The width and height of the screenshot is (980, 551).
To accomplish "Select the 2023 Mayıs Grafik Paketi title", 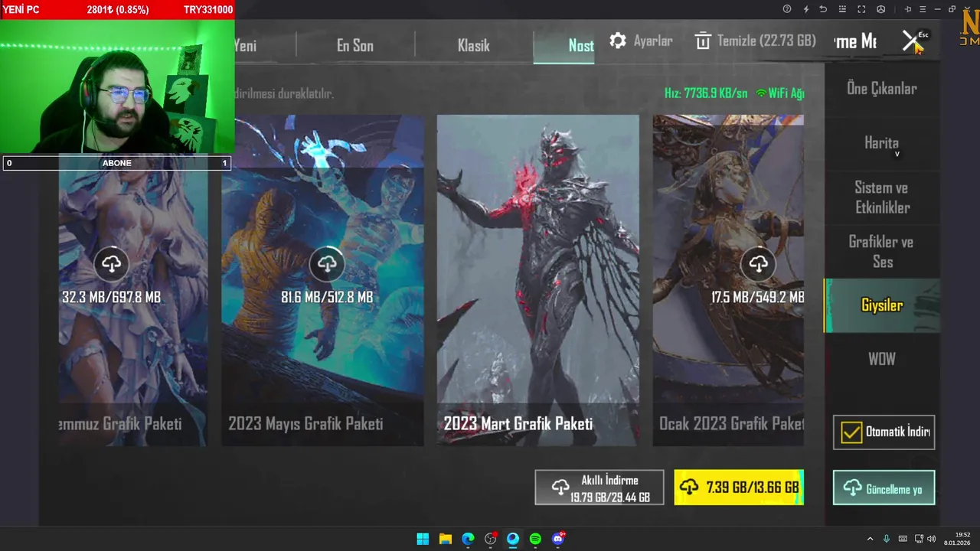I will click(x=305, y=424).
